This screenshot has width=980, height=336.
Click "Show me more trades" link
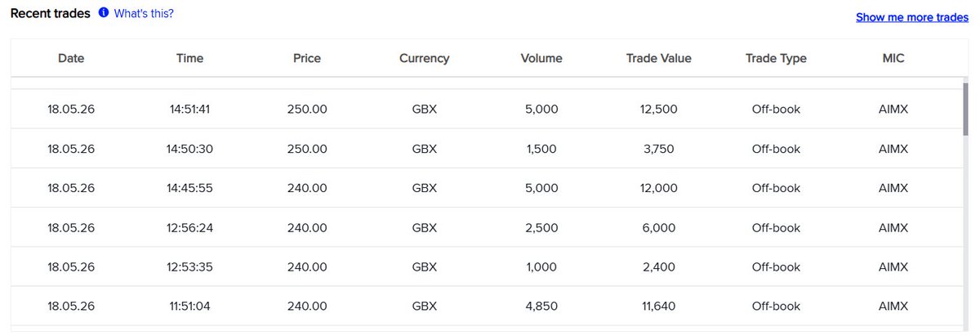tap(912, 17)
